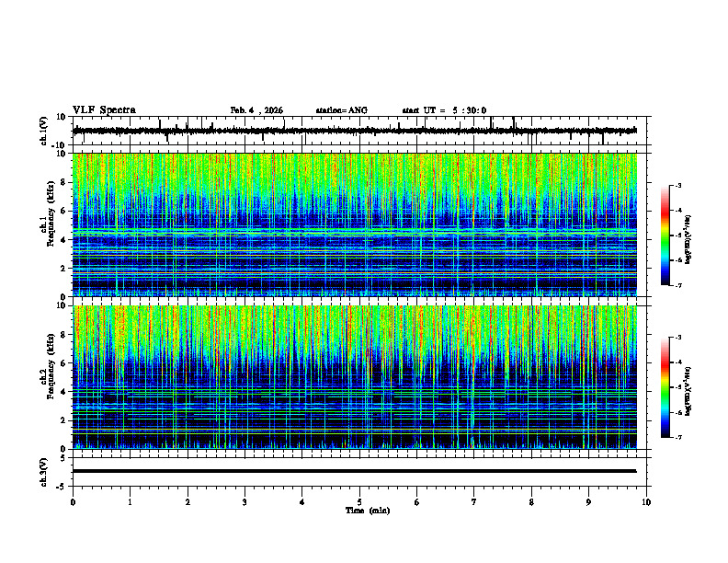
Task: Click the "VLF Spectra" title text
Action: coord(104,110)
